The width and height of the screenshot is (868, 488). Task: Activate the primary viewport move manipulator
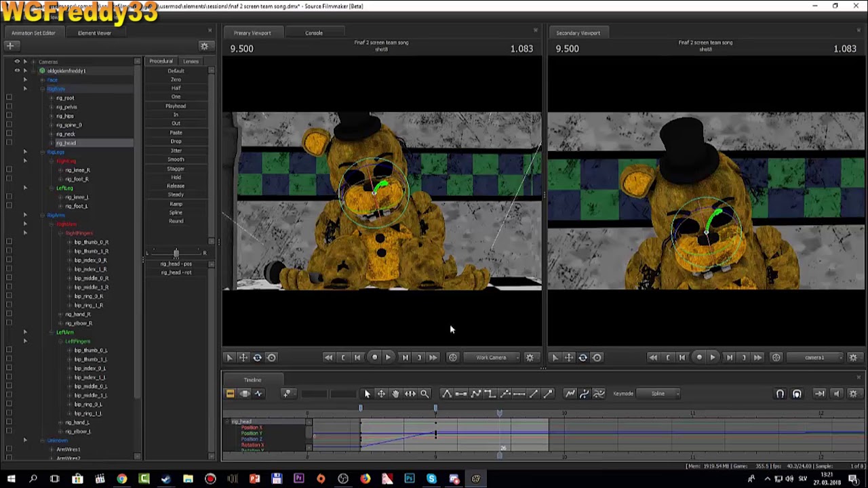coord(243,357)
